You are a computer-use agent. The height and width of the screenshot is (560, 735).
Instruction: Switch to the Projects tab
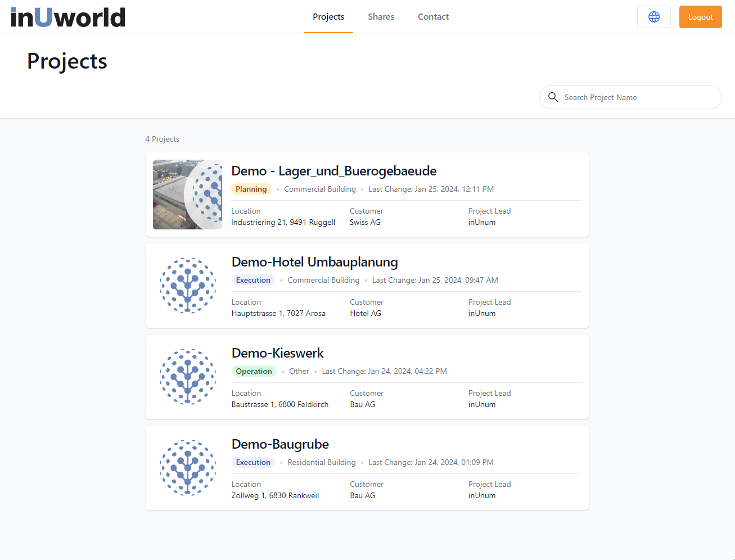pos(328,17)
